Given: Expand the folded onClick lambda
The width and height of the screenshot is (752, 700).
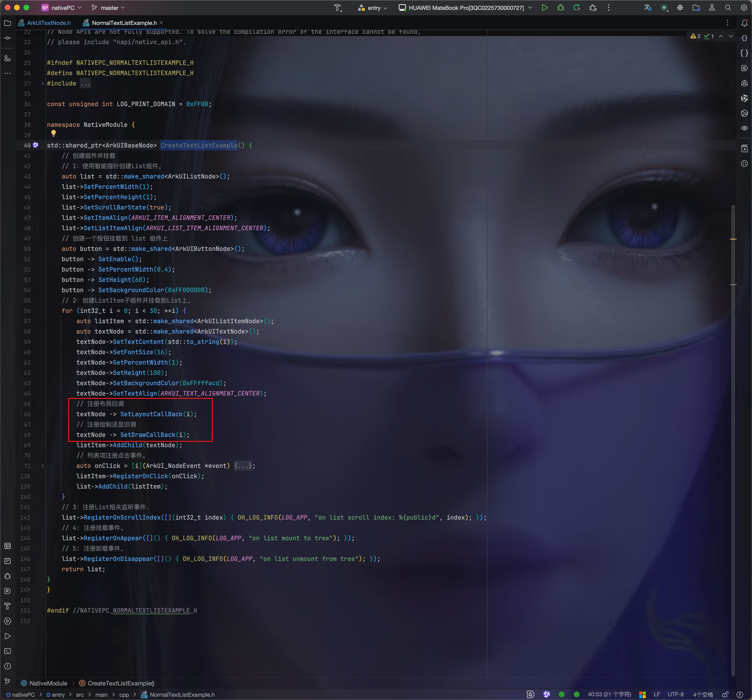Looking at the screenshot, I should [42, 466].
